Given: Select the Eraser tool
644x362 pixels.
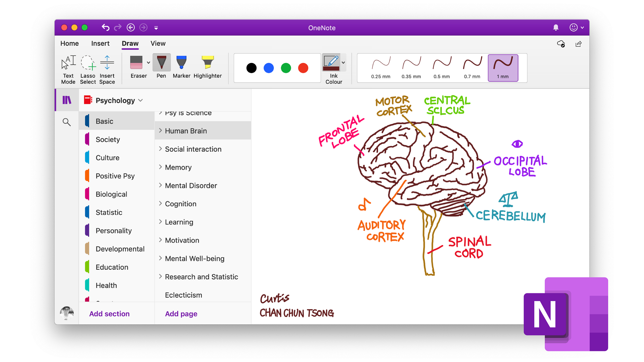Looking at the screenshot, I should pyautogui.click(x=137, y=68).
